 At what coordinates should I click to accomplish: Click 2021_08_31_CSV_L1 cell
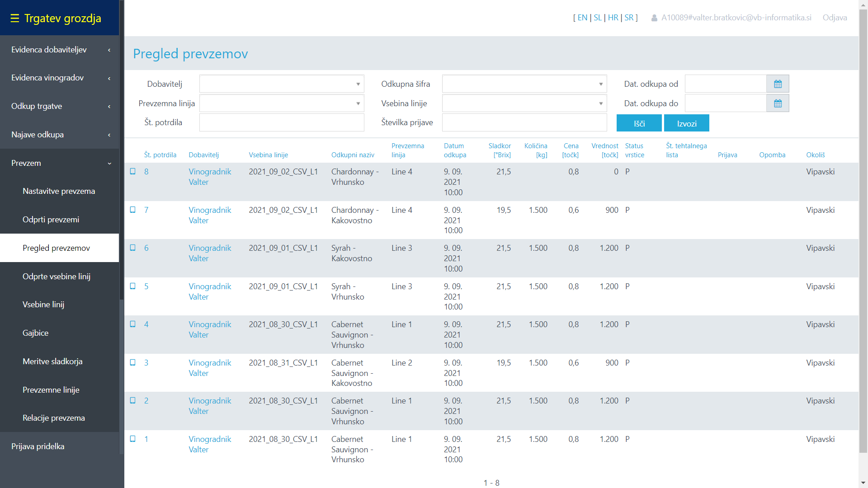(283, 363)
